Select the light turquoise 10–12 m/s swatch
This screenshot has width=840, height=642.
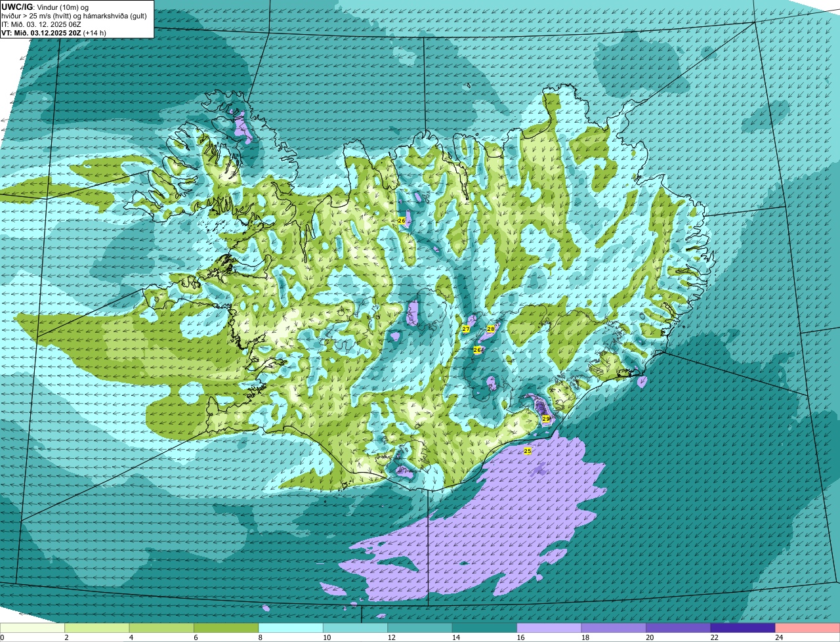(x=356, y=628)
